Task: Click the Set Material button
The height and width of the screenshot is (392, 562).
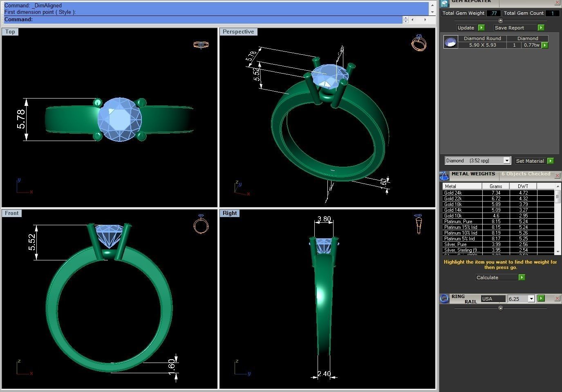Action: pyautogui.click(x=530, y=161)
